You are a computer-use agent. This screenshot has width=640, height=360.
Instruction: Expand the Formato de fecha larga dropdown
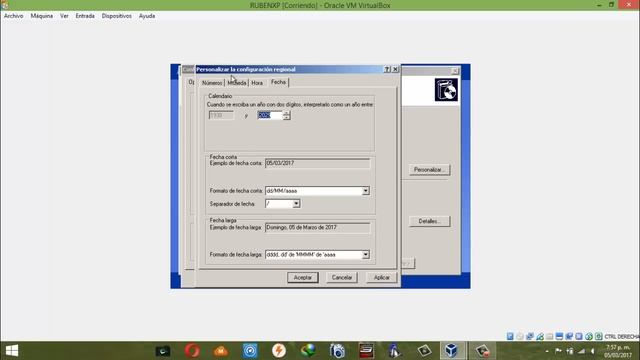pos(366,254)
